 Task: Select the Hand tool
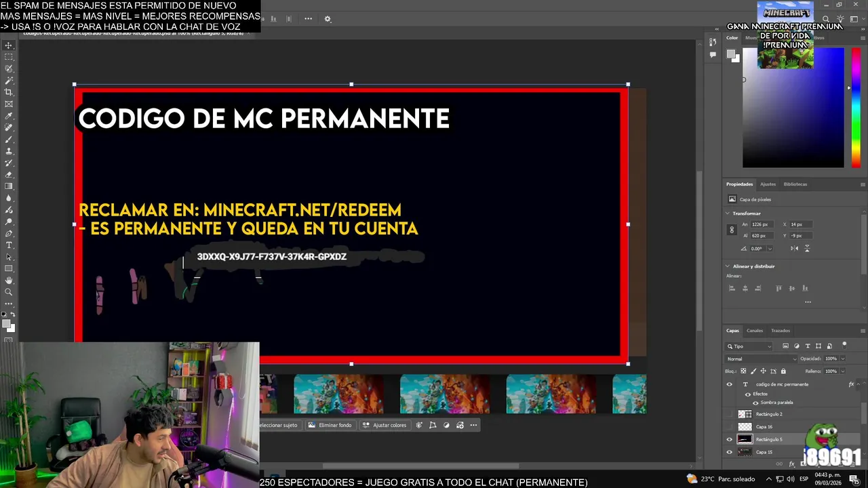[9, 280]
